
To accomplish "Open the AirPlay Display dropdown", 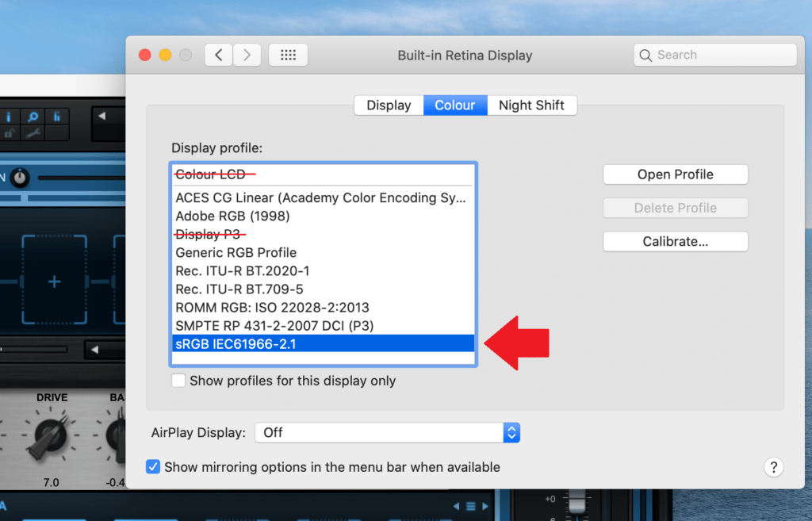I will 387,432.
